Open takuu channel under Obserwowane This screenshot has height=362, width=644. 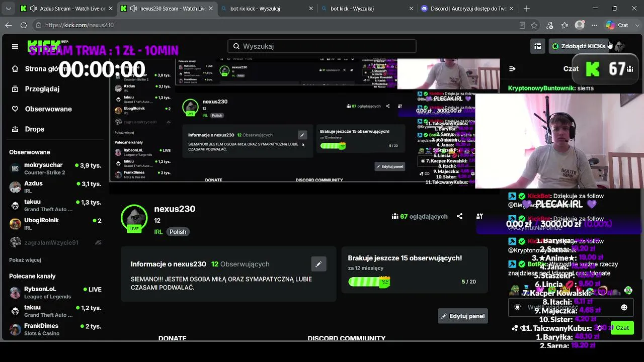[x=55, y=205]
